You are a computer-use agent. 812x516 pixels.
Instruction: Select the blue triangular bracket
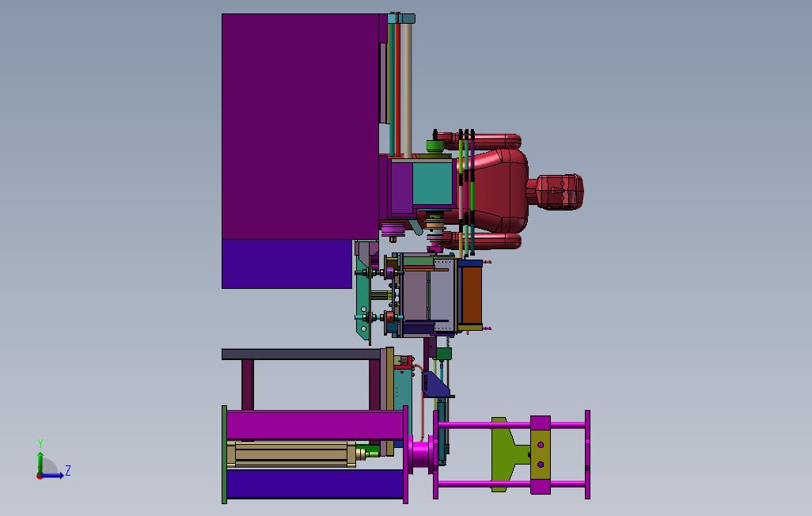(x=436, y=385)
